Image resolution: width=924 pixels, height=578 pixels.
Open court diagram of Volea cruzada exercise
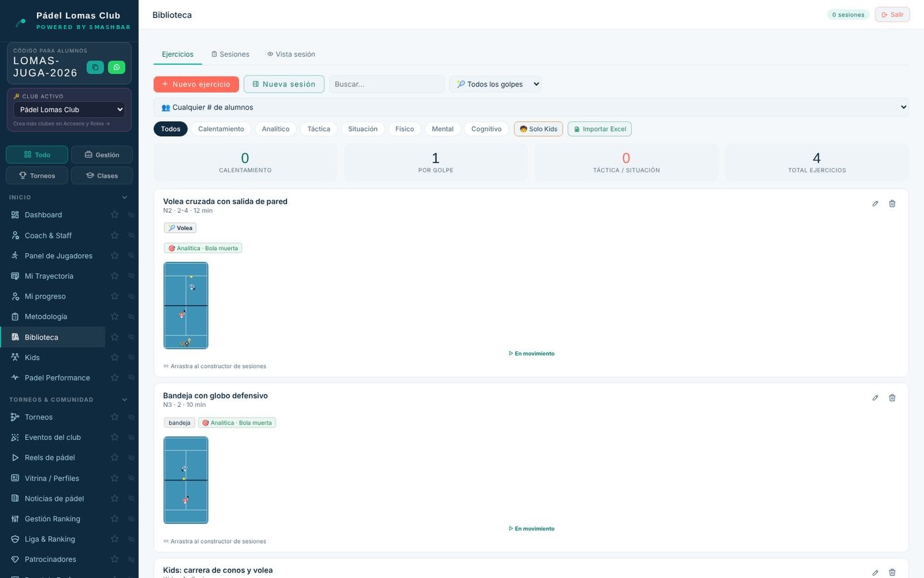pos(185,305)
